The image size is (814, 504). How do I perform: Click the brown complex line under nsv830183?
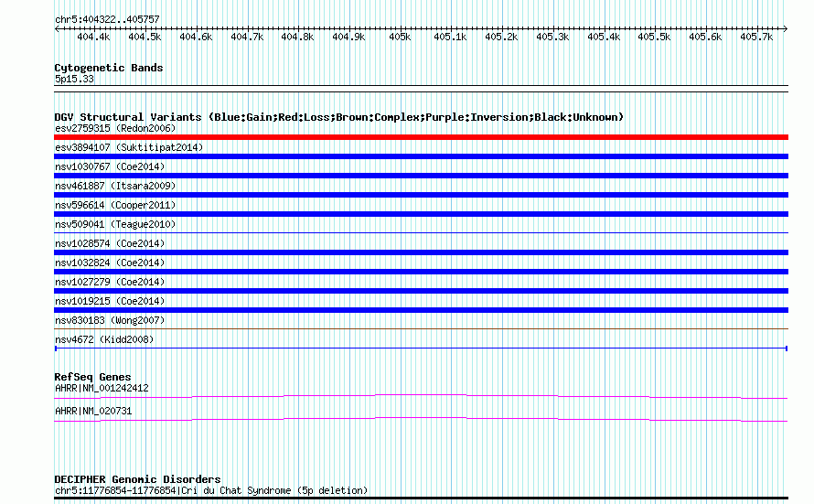point(421,328)
